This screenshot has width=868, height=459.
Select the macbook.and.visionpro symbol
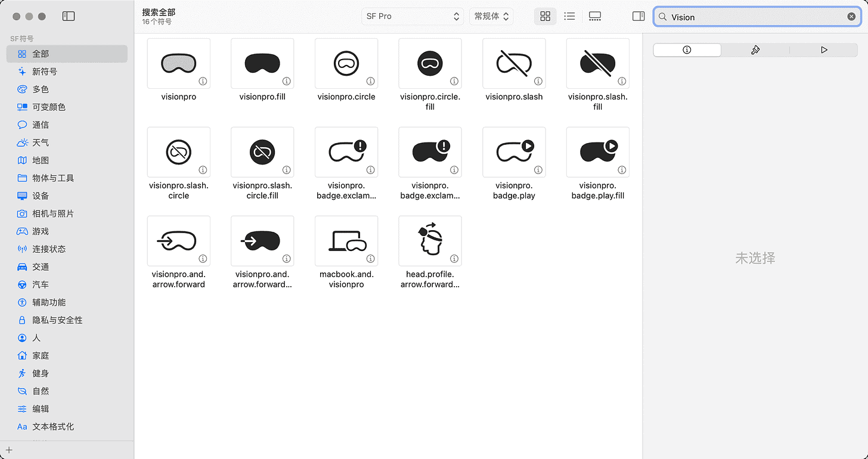point(346,241)
